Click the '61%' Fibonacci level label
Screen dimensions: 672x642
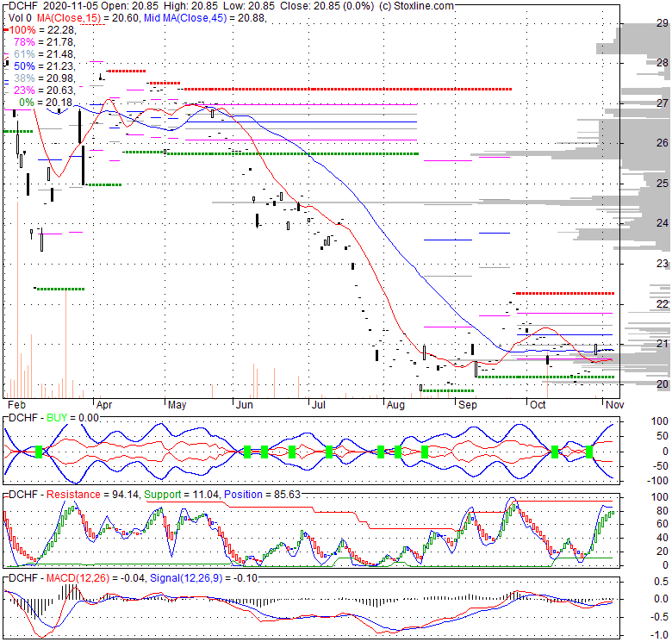tap(24, 54)
